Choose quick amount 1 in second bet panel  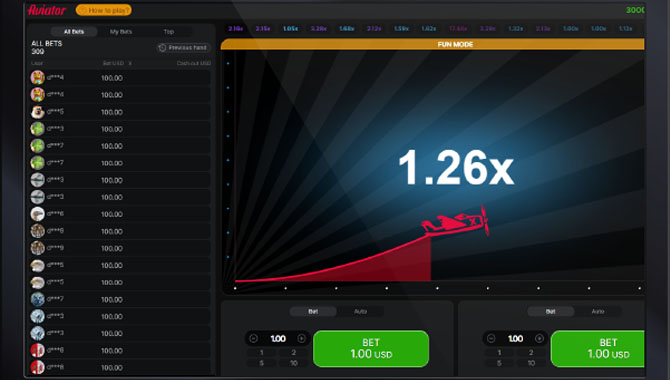pyautogui.click(x=499, y=353)
